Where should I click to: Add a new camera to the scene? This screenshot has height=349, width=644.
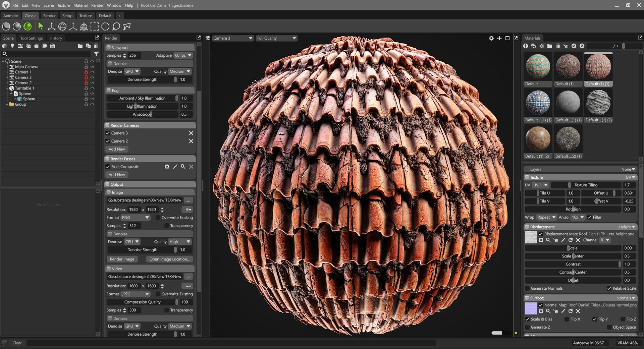[x=20, y=46]
